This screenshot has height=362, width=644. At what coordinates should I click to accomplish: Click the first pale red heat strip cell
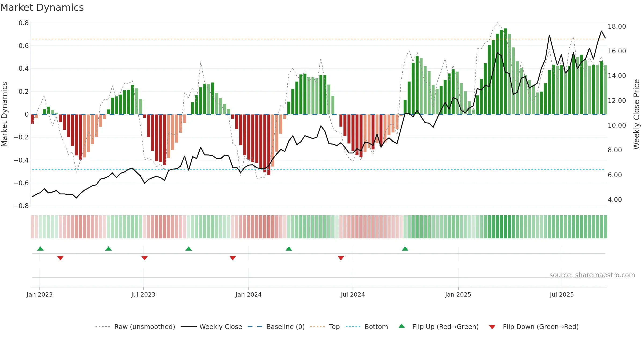32,227
